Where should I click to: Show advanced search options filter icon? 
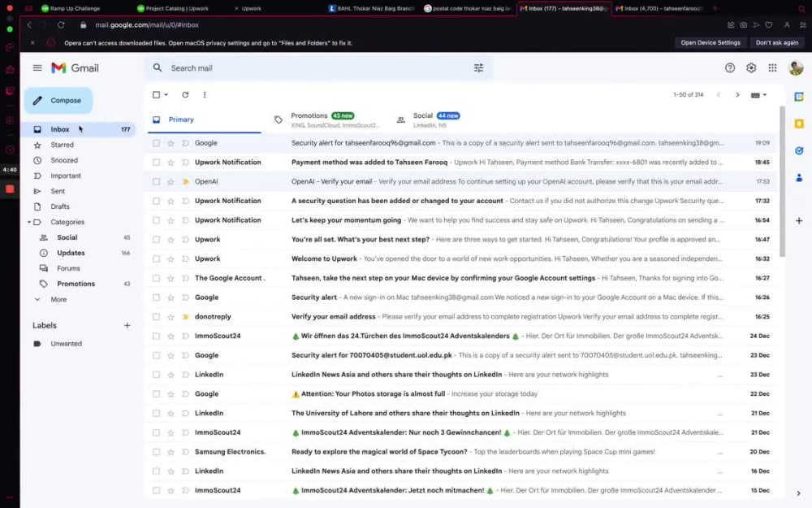pyautogui.click(x=478, y=68)
